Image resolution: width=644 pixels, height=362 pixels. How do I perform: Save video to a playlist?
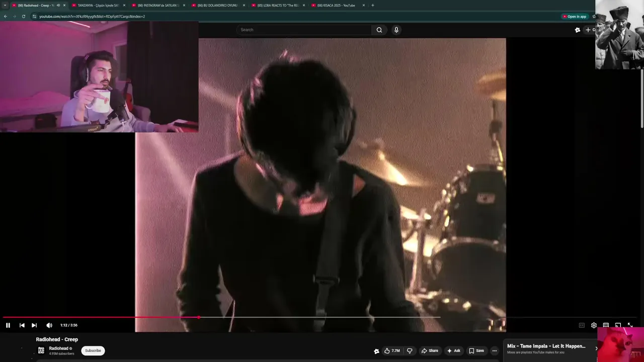[x=476, y=350]
